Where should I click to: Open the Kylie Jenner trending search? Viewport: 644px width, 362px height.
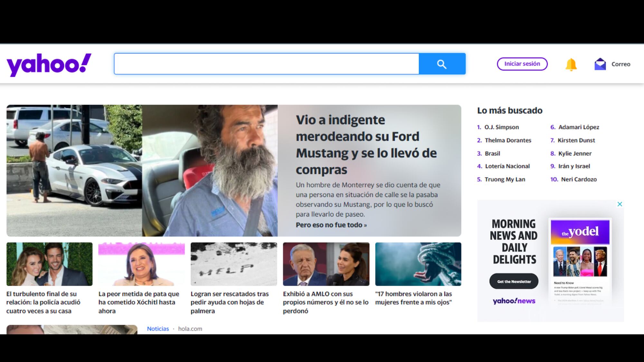pos(574,153)
